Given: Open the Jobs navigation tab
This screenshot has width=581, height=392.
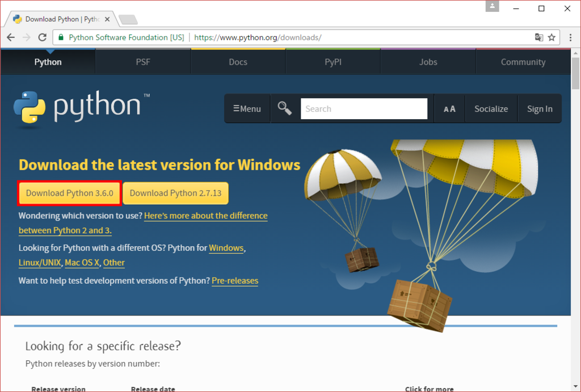Looking at the screenshot, I should click(428, 62).
